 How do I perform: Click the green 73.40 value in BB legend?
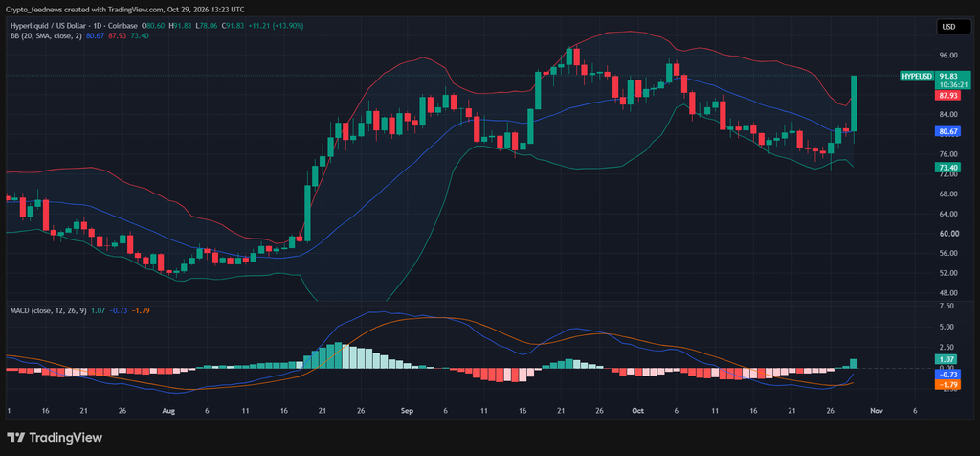(x=140, y=35)
